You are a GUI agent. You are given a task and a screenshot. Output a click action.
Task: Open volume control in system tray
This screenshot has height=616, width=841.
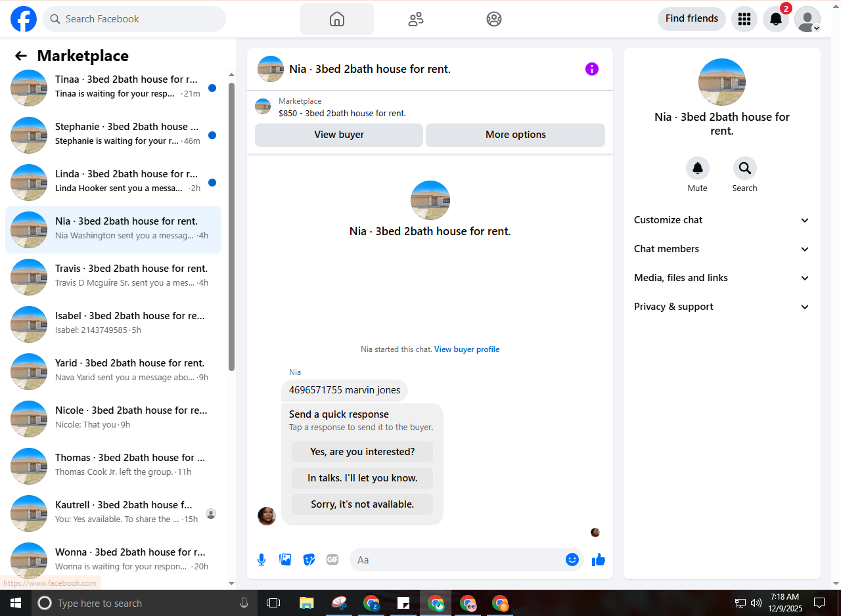coord(756,603)
